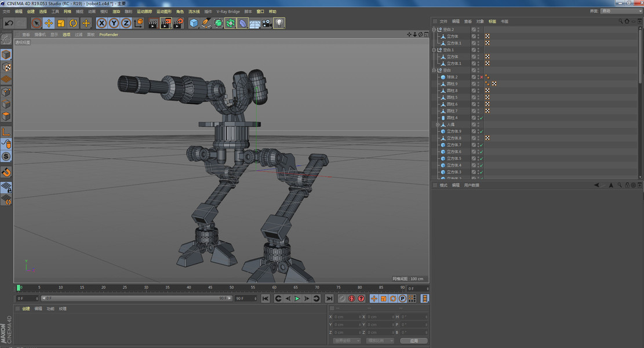This screenshot has width=644, height=348.
Task: Enable Axis mode L-shaped icon
Action: pos(6,132)
